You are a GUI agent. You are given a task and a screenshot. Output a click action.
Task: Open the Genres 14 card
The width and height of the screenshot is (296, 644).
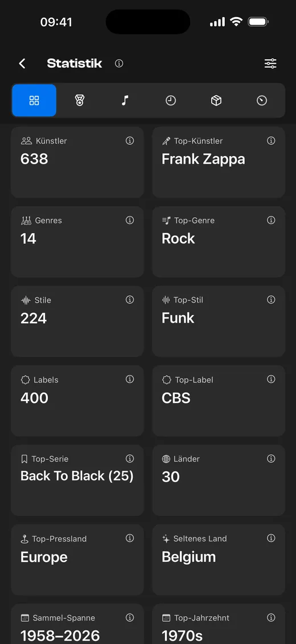point(77,242)
